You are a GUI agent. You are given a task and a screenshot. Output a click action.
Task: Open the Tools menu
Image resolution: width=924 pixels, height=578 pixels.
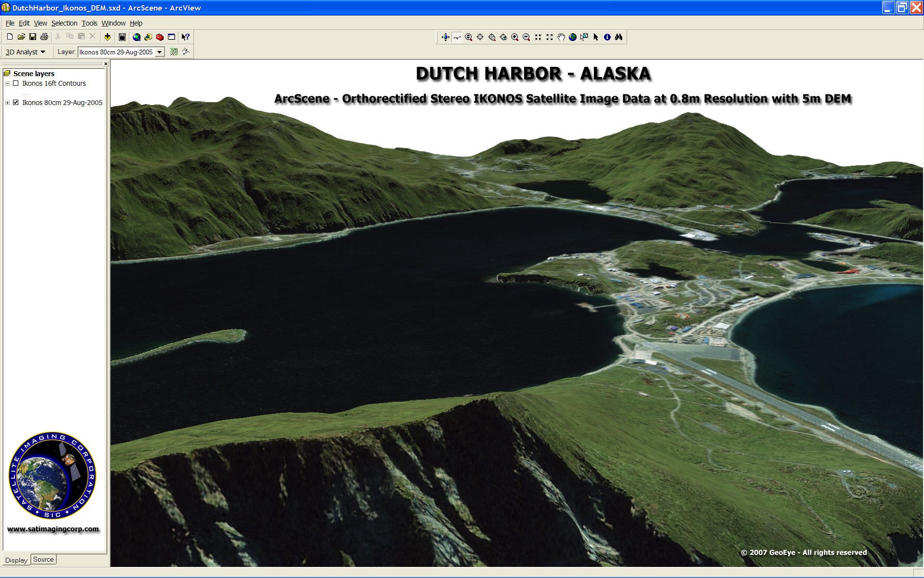pyautogui.click(x=89, y=23)
